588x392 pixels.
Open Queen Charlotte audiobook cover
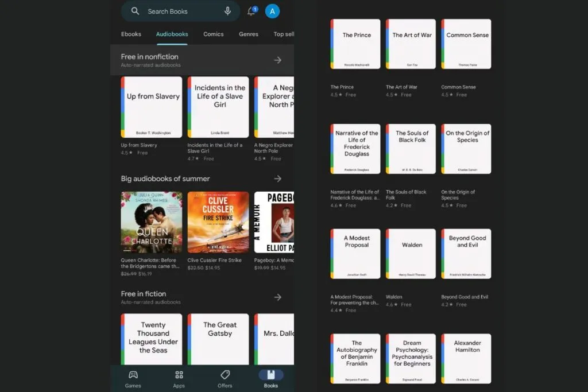pyautogui.click(x=152, y=222)
